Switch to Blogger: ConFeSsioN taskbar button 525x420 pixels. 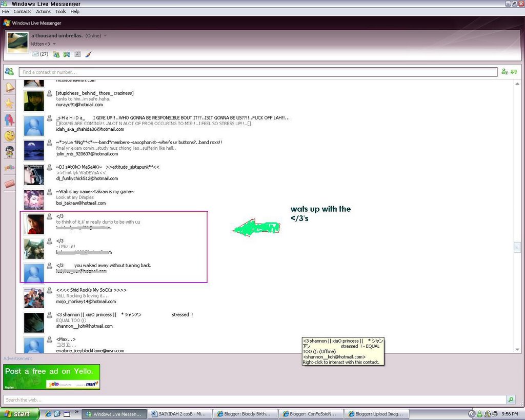311,414
